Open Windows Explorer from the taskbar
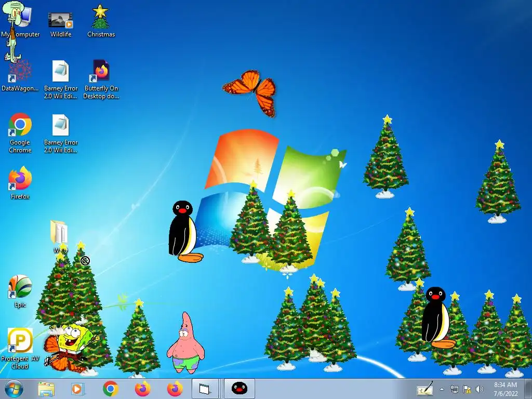The image size is (532, 399). pos(46,389)
